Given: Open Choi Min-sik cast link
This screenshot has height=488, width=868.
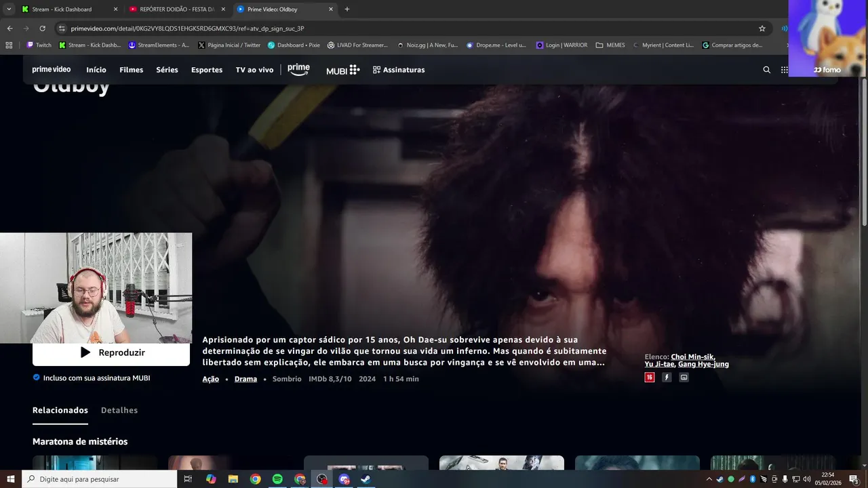Looking at the screenshot, I should tap(692, 357).
